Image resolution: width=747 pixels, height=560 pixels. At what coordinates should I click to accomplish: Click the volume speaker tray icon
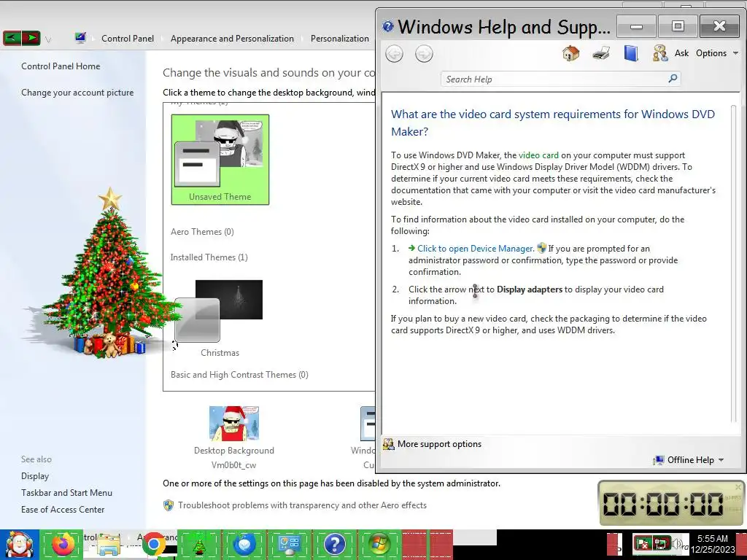point(676,543)
